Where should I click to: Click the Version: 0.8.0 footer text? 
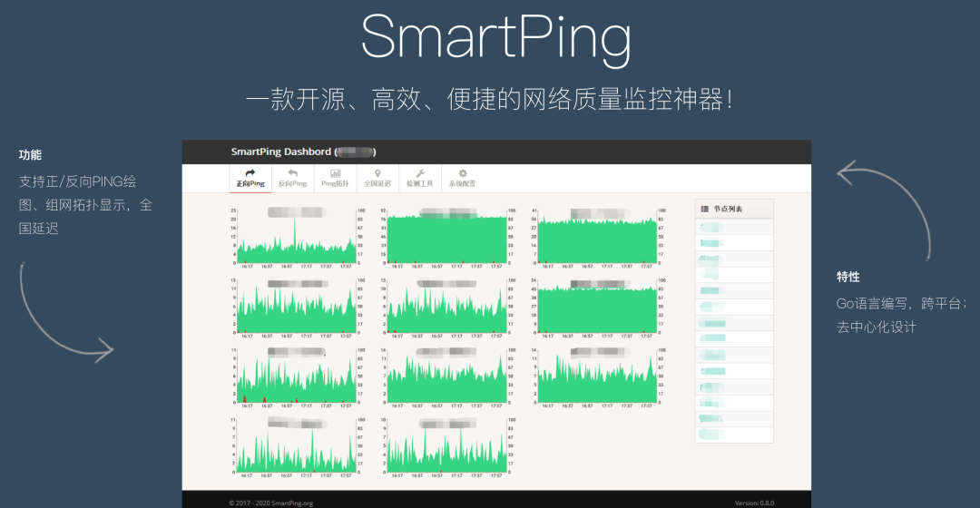point(754,503)
